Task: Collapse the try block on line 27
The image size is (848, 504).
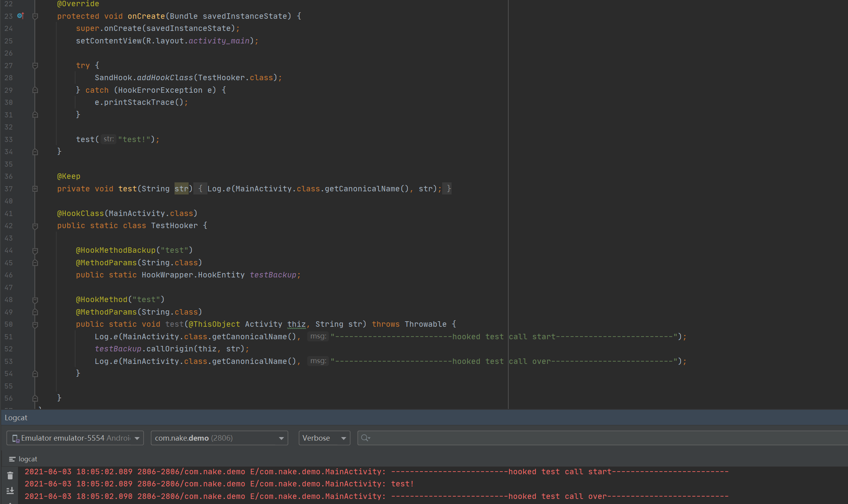Action: point(35,66)
